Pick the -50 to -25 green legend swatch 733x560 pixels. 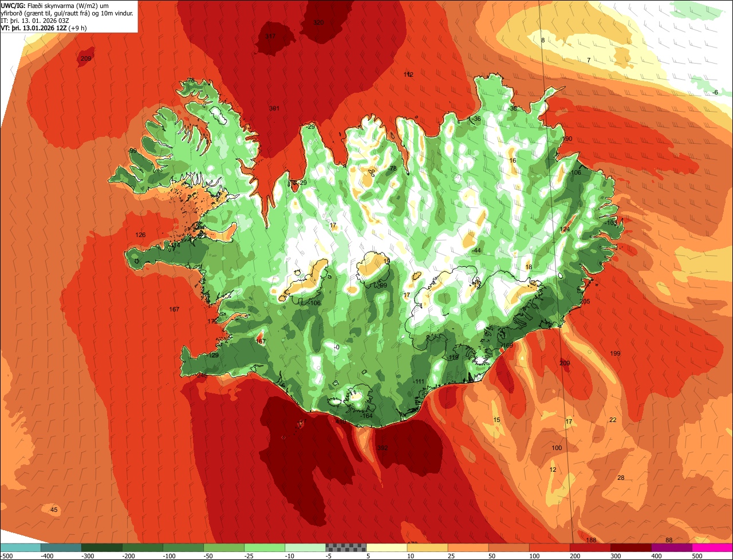[223, 547]
